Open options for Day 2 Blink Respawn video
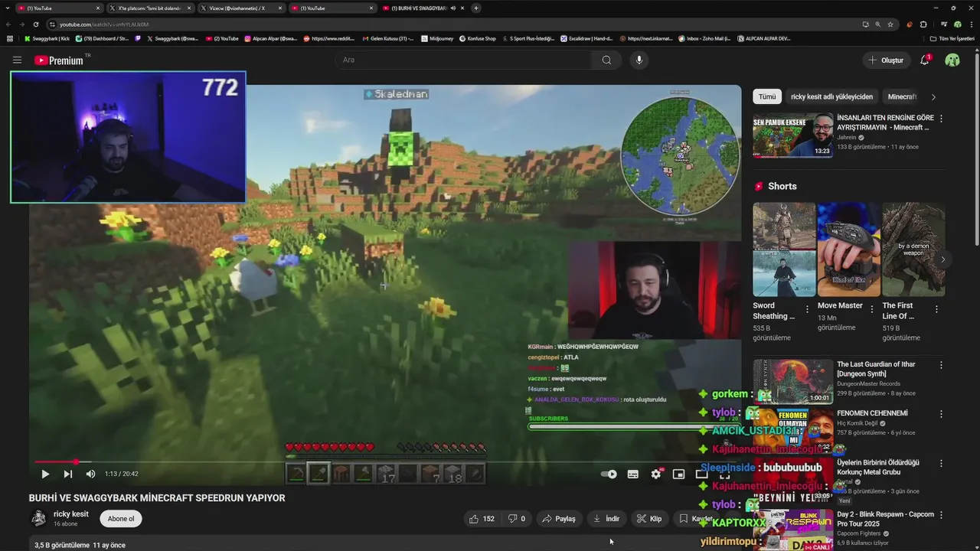 941,516
